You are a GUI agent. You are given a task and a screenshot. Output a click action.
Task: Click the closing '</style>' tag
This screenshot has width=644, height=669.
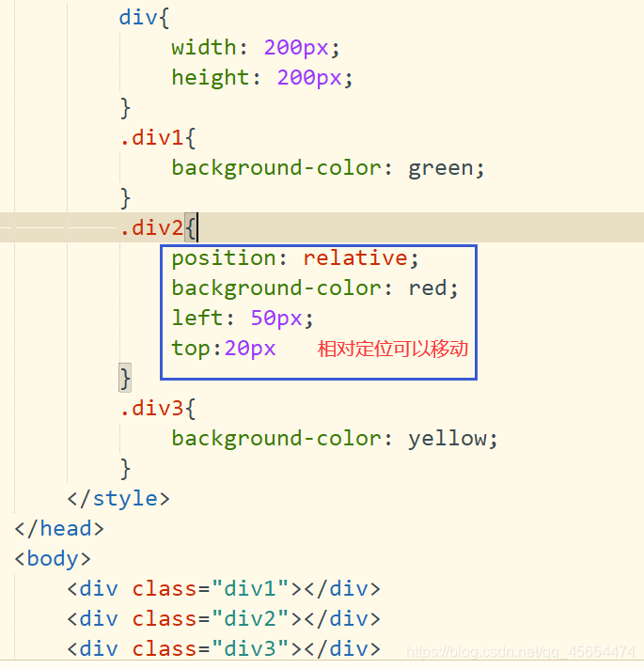[118, 499]
